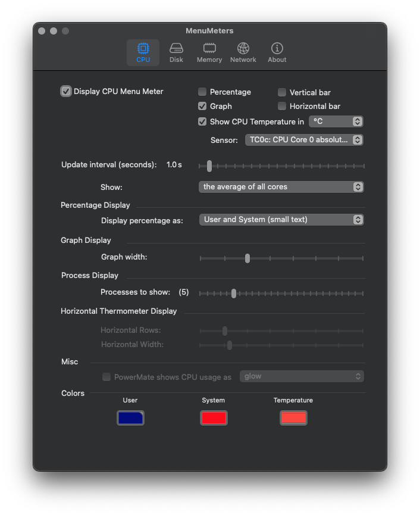Uncheck Show CPU Temperature option
The height and width of the screenshot is (515, 420).
pos(202,121)
